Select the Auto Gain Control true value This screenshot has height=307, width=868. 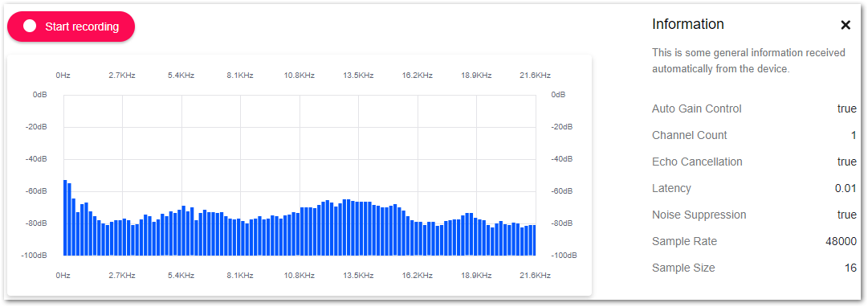click(847, 108)
